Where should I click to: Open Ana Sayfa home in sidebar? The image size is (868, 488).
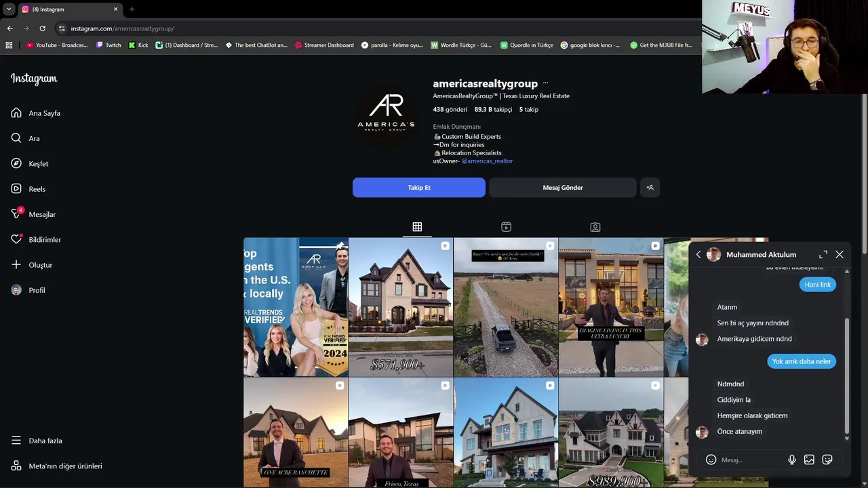click(x=36, y=113)
